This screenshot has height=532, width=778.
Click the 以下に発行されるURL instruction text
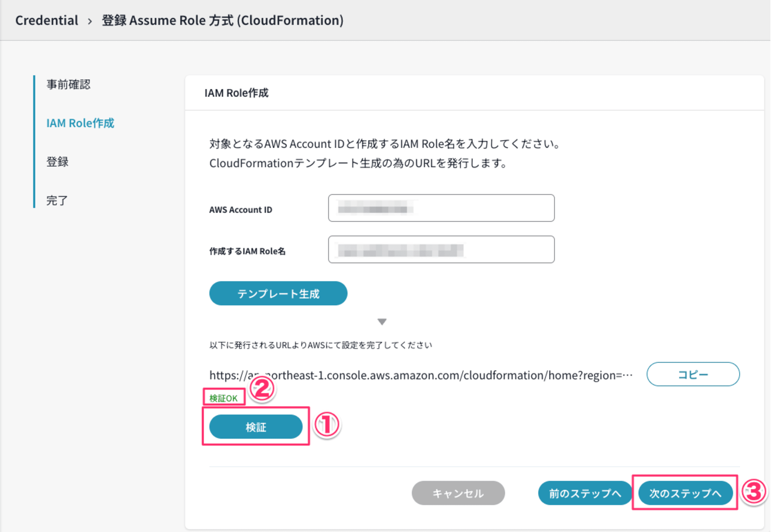pyautogui.click(x=321, y=345)
